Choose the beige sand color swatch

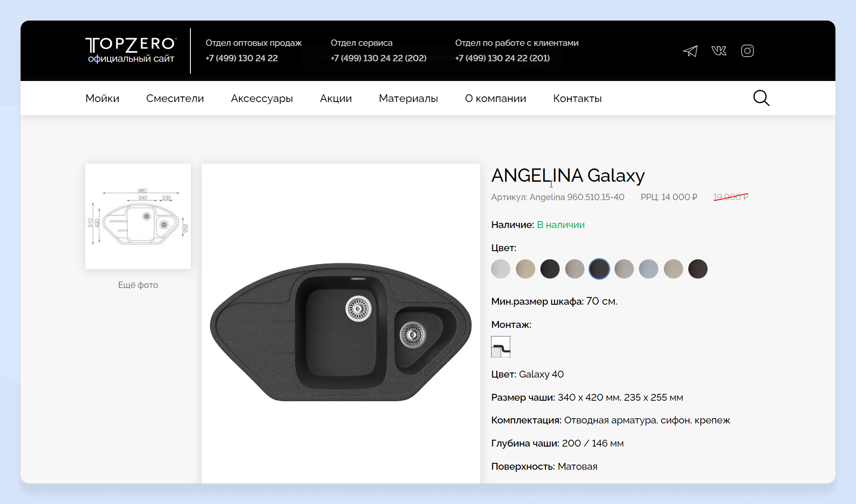click(x=525, y=269)
